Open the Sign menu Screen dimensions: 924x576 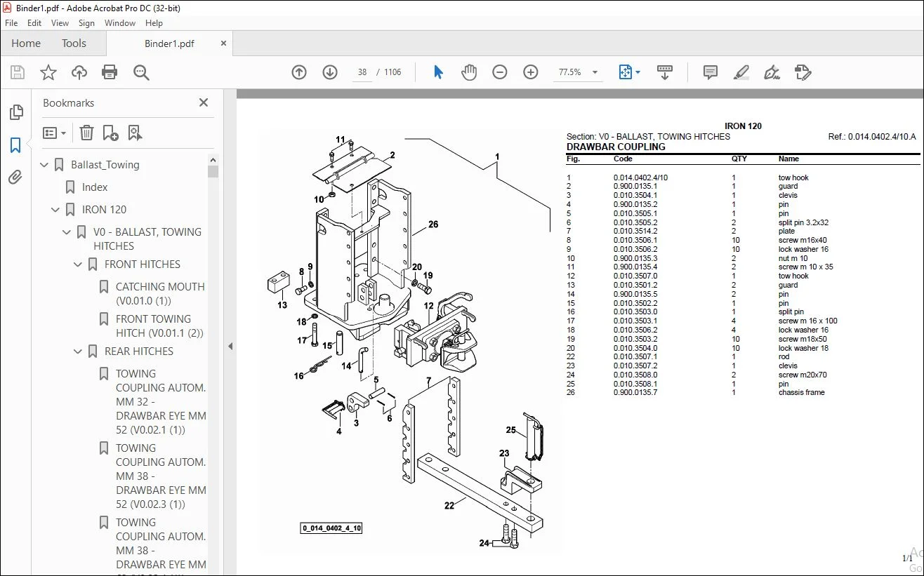[86, 23]
